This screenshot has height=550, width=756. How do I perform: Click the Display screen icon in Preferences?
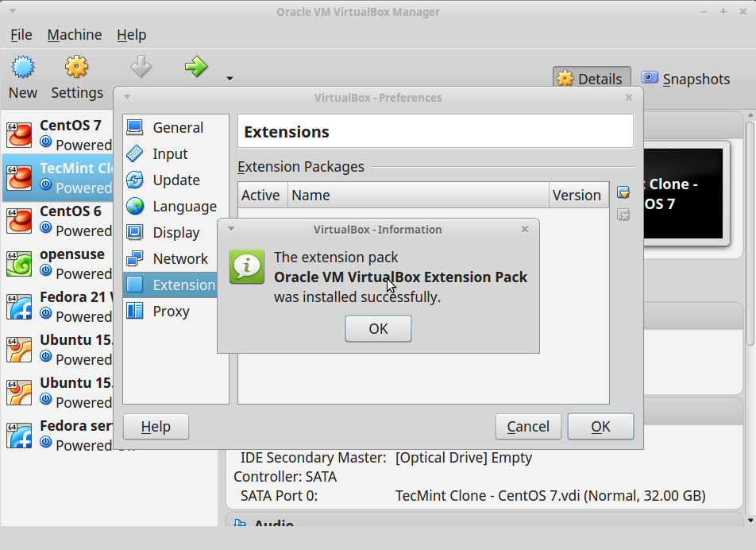click(135, 233)
